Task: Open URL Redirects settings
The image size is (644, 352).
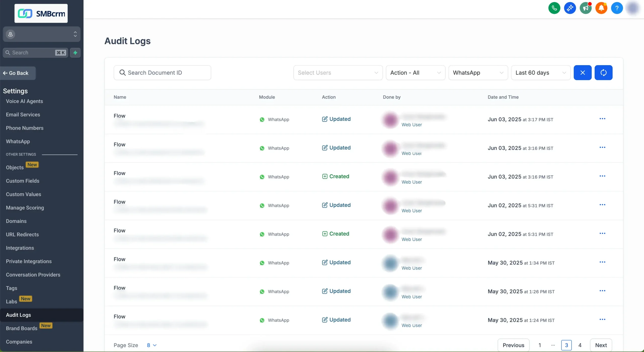Action: [x=22, y=234]
